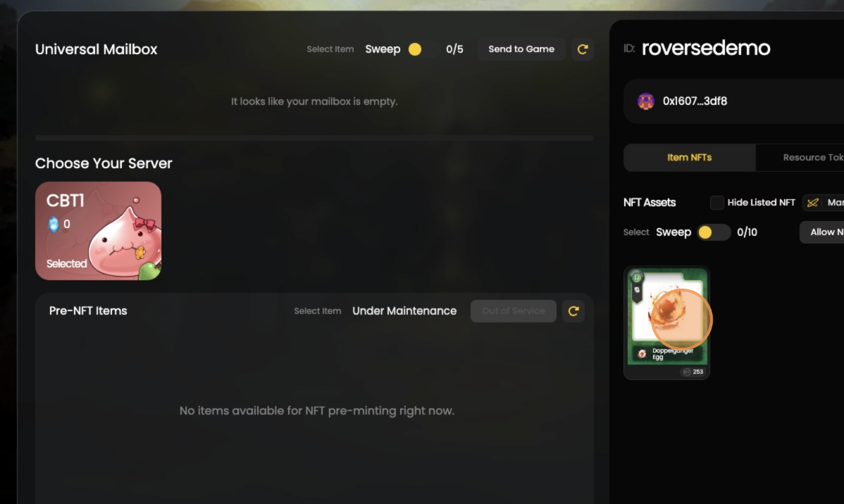Click the D grade badge on the egg card
Screen dimensions: 844x504
click(637, 277)
